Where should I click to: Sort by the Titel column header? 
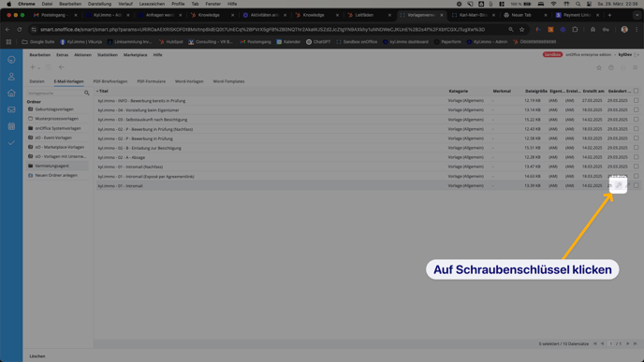coord(103,91)
